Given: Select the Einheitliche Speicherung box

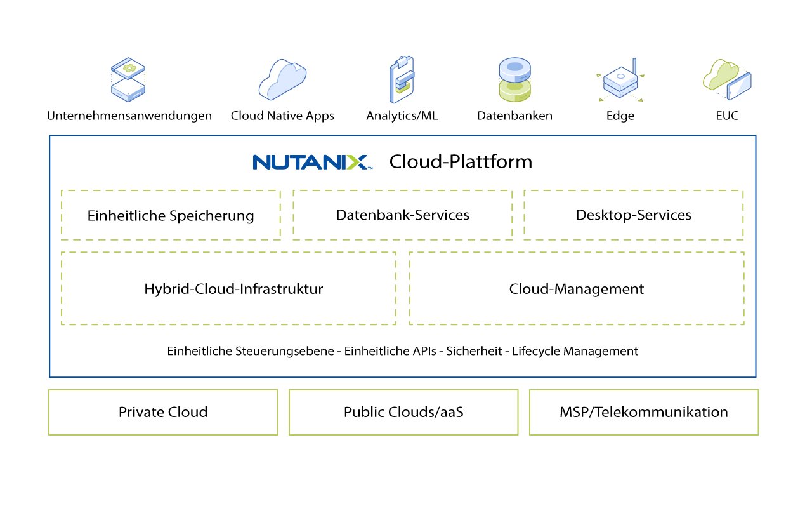Looking at the screenshot, I should [171, 215].
